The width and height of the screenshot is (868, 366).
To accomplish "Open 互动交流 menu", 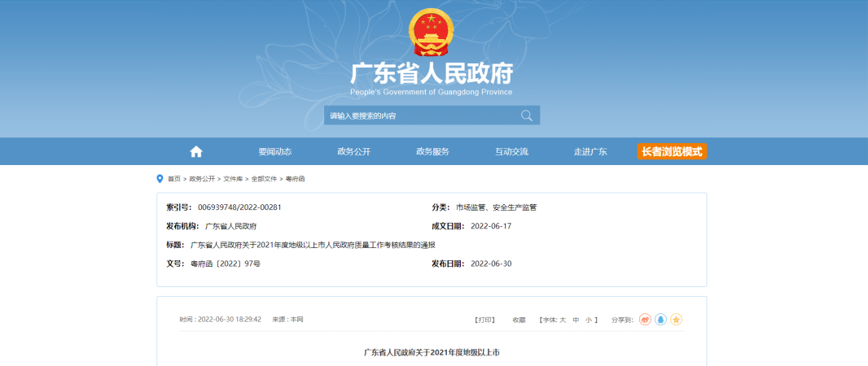I will coord(511,151).
